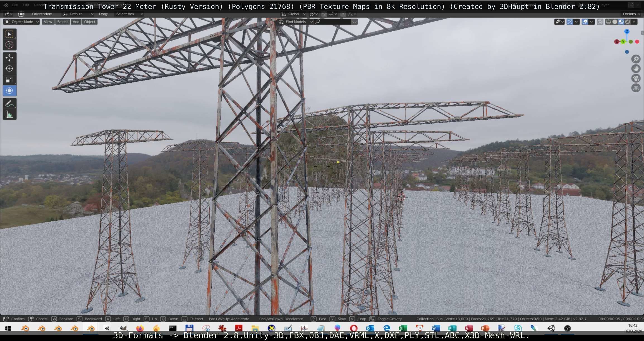Click the model search input field
The width and height of the screenshot is (644, 341).
332,22
